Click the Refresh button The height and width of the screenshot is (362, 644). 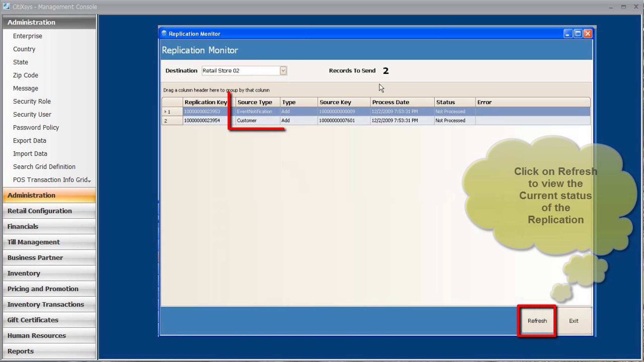pyautogui.click(x=537, y=321)
